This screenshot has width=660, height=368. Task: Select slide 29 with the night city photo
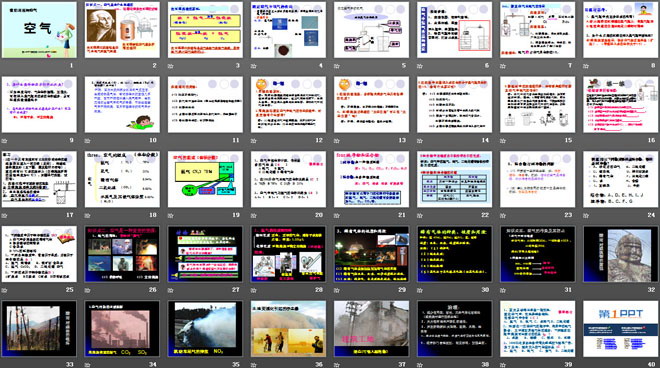(371, 254)
